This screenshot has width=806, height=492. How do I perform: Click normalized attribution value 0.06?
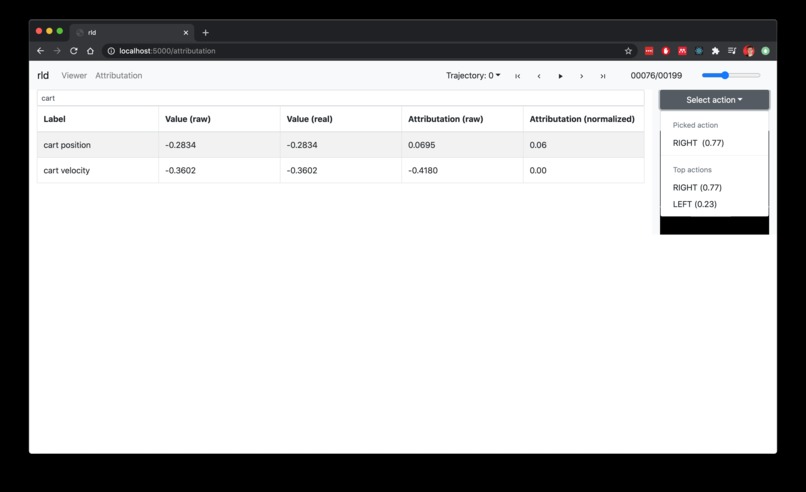point(538,145)
